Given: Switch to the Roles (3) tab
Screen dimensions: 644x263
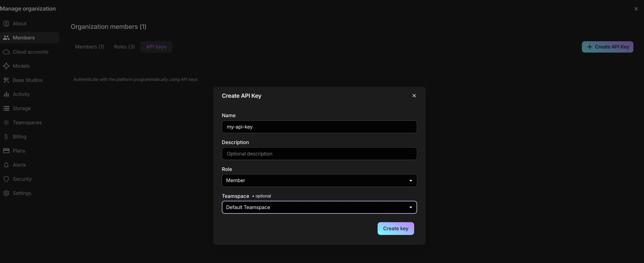Looking at the screenshot, I should pyautogui.click(x=124, y=47).
